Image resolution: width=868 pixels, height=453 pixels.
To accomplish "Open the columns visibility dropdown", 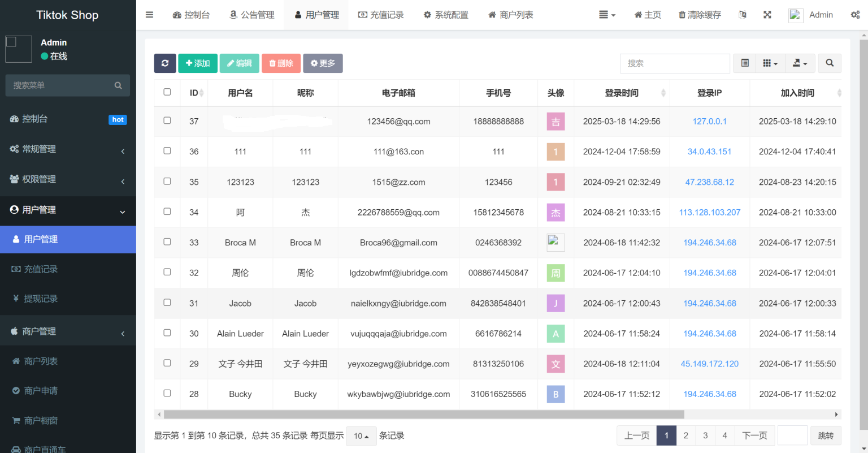I will tap(770, 63).
